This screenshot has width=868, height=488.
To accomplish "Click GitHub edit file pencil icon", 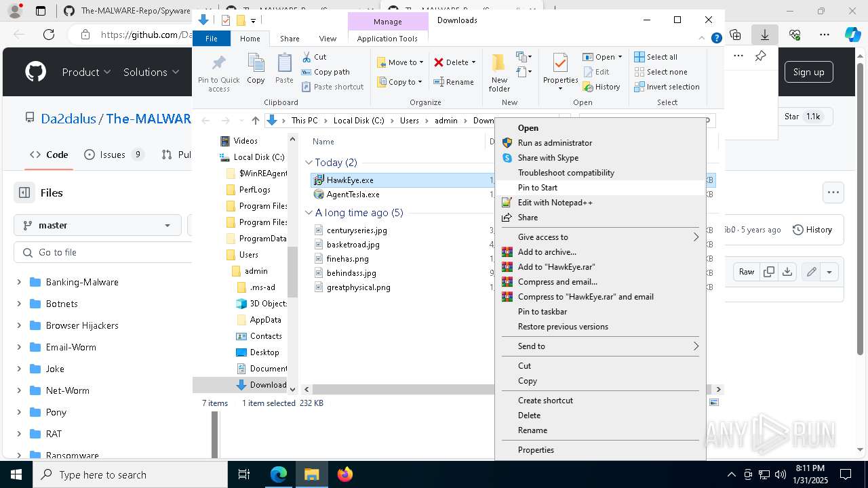I will [812, 272].
